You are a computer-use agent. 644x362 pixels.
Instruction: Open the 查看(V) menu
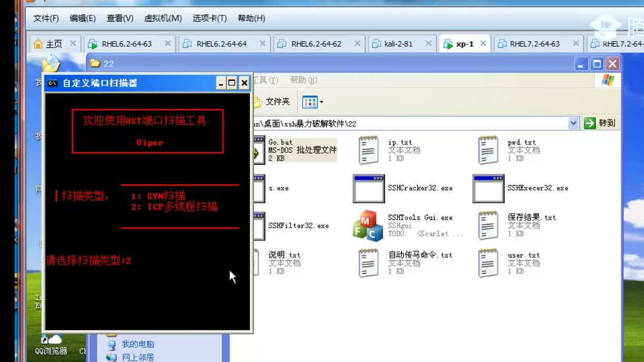tap(120, 18)
